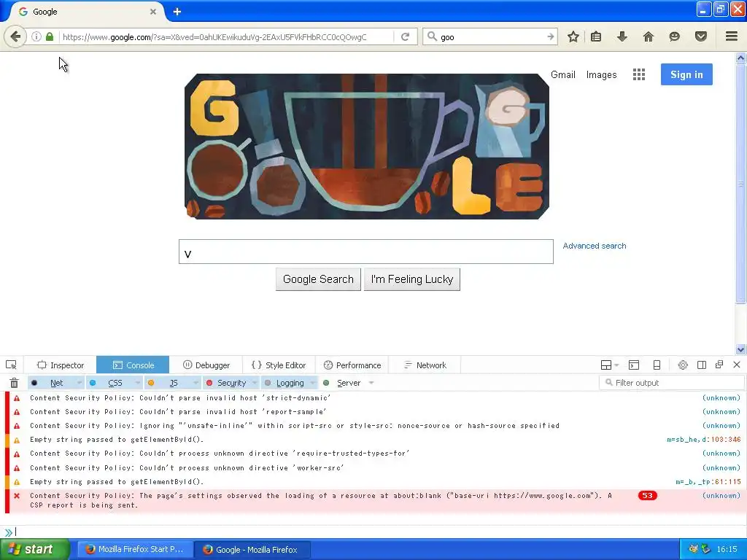Switch to the Debugger tab
The width and height of the screenshot is (747, 560).
(206, 365)
